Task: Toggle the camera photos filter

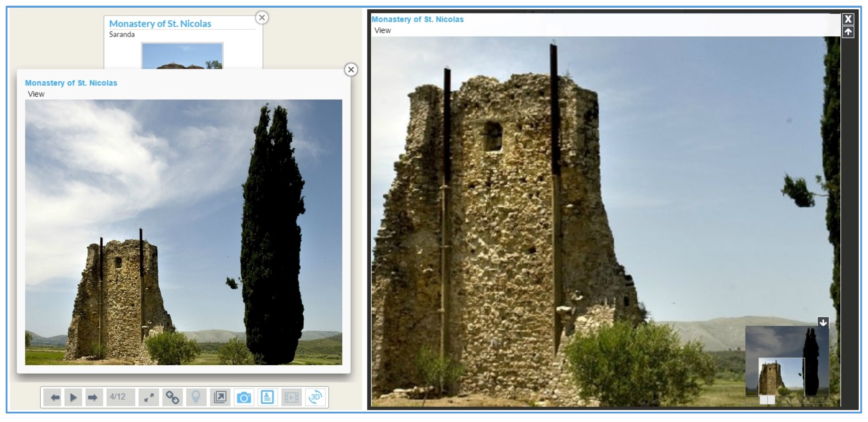Action: [244, 397]
